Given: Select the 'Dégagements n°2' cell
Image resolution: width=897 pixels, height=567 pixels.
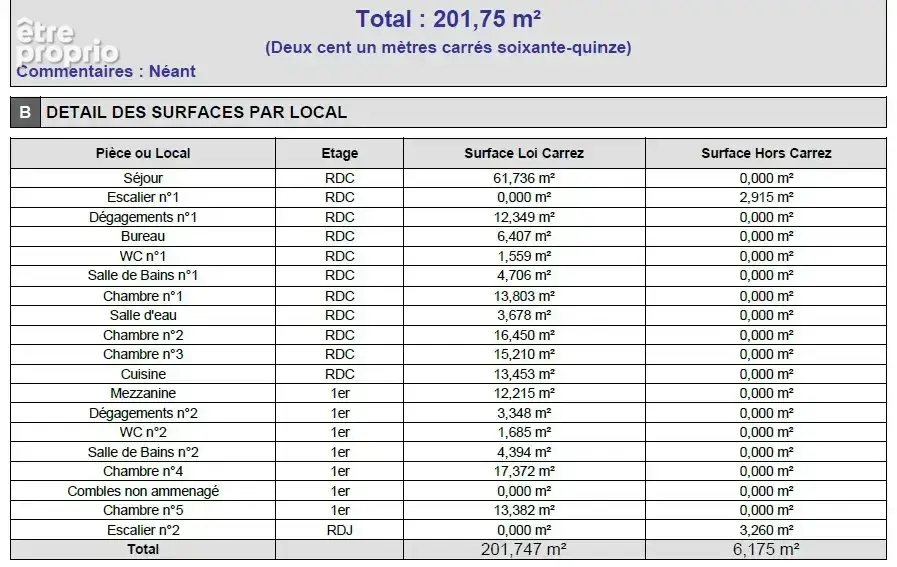Looking at the screenshot, I should pyautogui.click(x=143, y=413).
